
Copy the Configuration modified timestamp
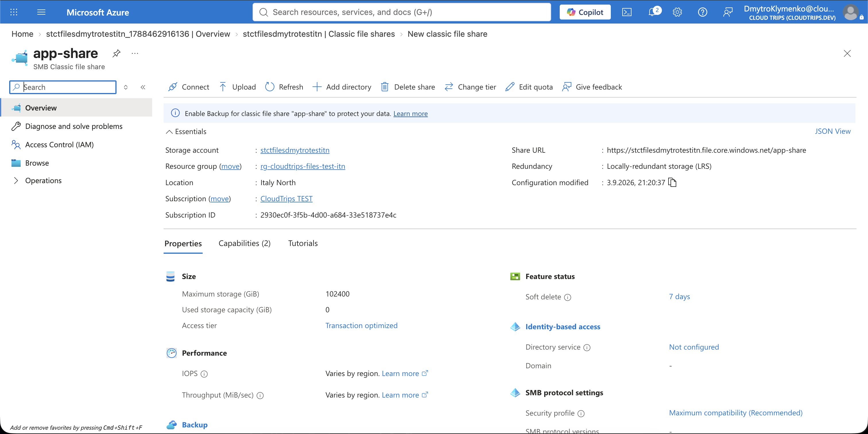tap(673, 182)
